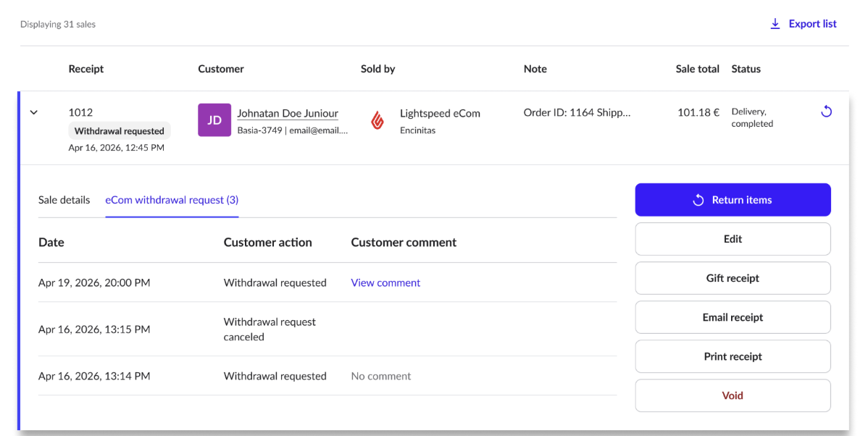The image size is (868, 436).
Task: Click 'Displaying 31 sales' text
Action: point(58,25)
